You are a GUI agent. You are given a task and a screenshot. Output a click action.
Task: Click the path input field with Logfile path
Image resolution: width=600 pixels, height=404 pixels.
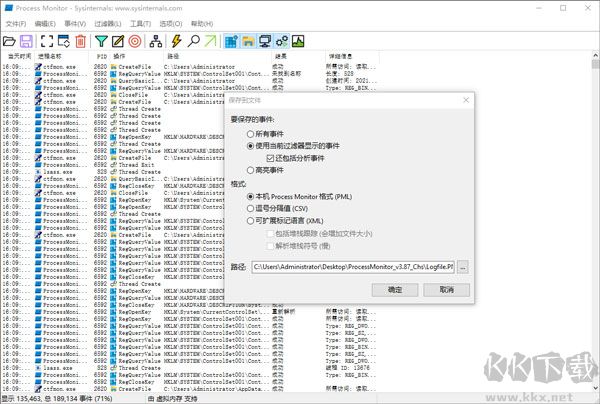point(353,267)
